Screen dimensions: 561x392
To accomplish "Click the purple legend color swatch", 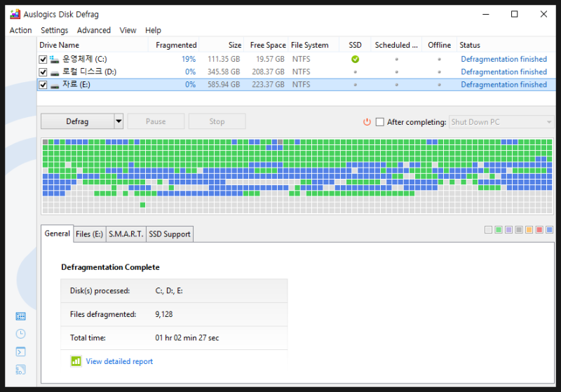I will click(x=509, y=229).
